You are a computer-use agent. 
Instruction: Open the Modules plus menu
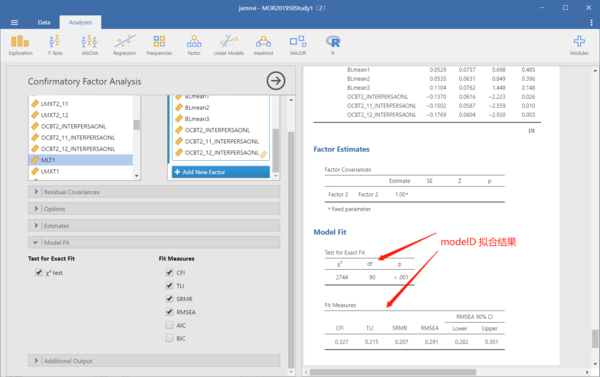[x=579, y=45]
